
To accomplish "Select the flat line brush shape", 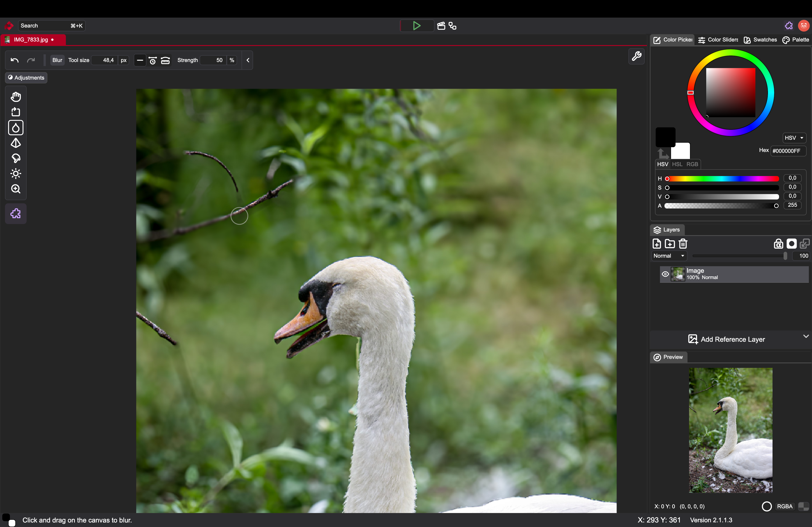I will [140, 60].
